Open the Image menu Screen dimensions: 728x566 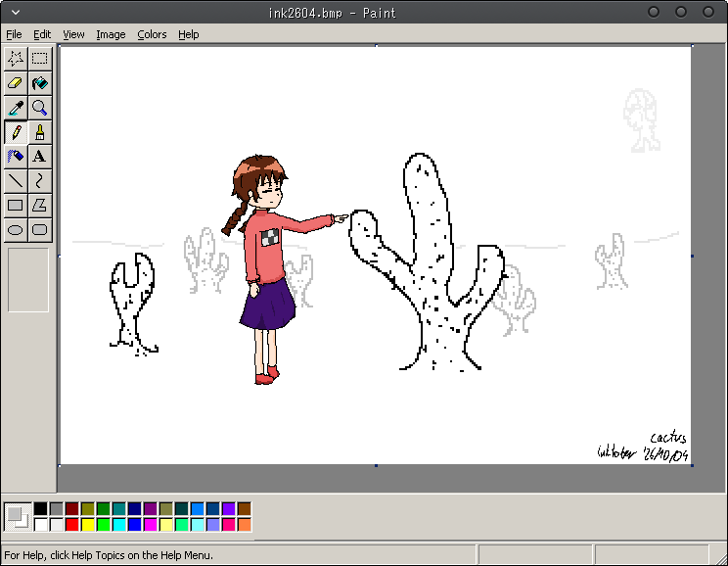coord(111,34)
